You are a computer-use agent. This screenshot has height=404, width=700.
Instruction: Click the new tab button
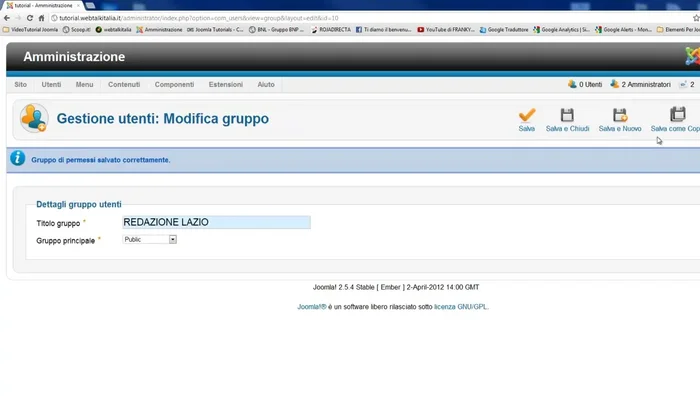91,5
